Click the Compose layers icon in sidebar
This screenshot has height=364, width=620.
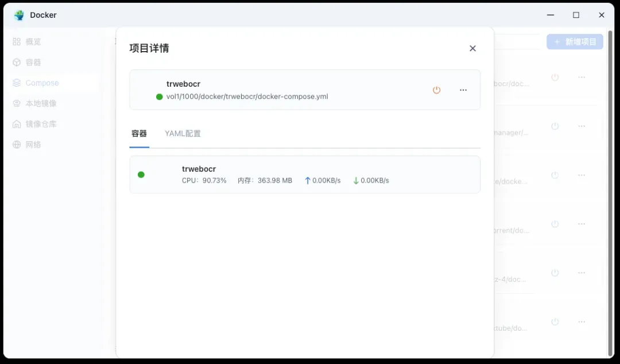click(x=17, y=83)
